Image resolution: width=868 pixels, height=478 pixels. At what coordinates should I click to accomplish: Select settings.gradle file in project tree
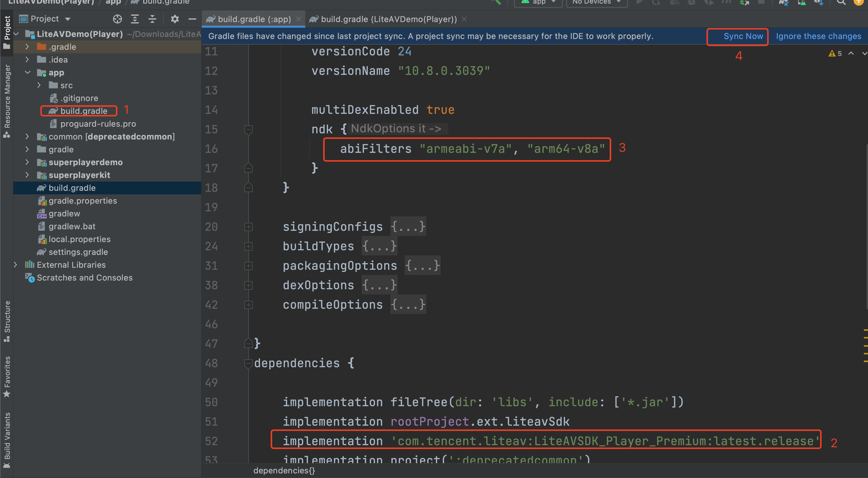pyautogui.click(x=78, y=252)
